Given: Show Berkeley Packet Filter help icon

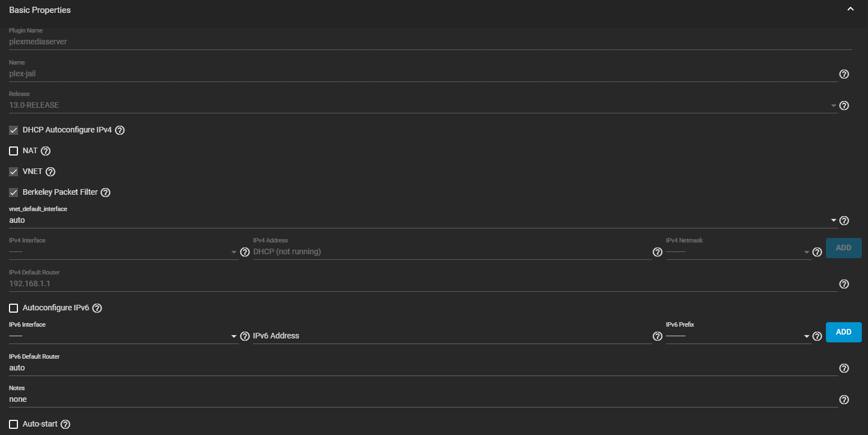Looking at the screenshot, I should (x=105, y=193).
